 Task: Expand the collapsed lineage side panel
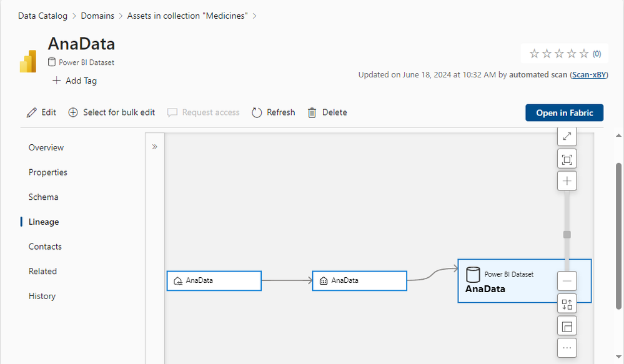pyautogui.click(x=155, y=147)
